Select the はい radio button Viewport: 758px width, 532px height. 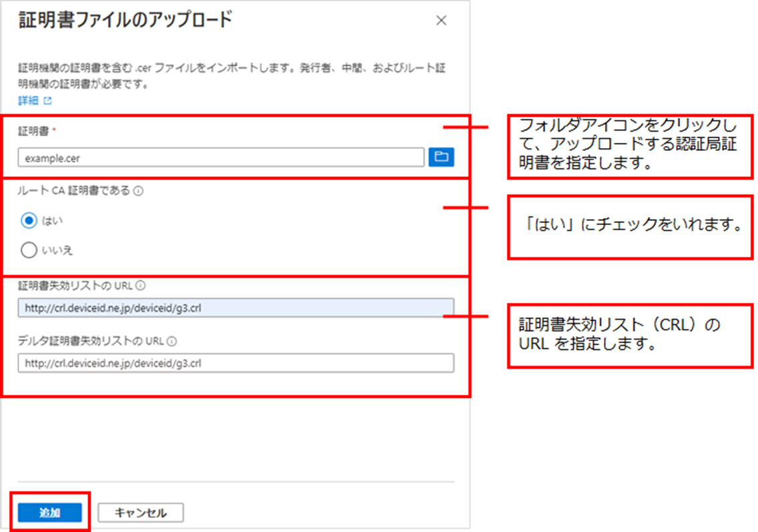[x=29, y=220]
